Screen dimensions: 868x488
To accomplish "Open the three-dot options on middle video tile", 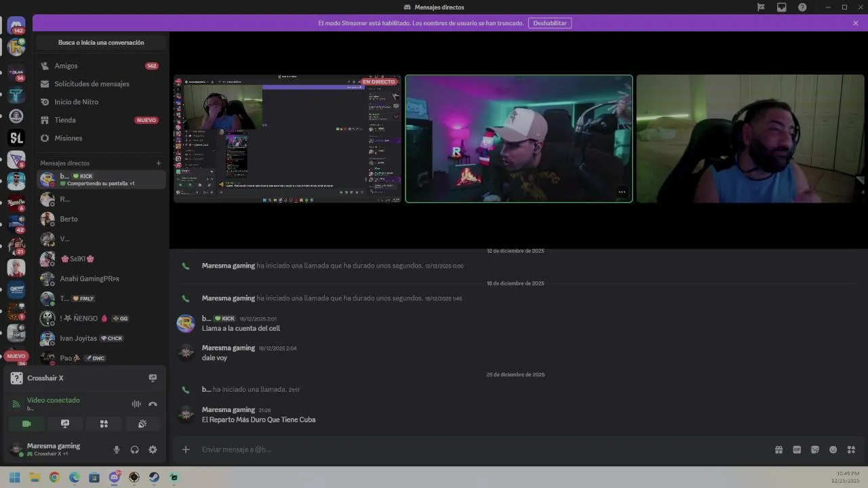I will click(x=621, y=192).
